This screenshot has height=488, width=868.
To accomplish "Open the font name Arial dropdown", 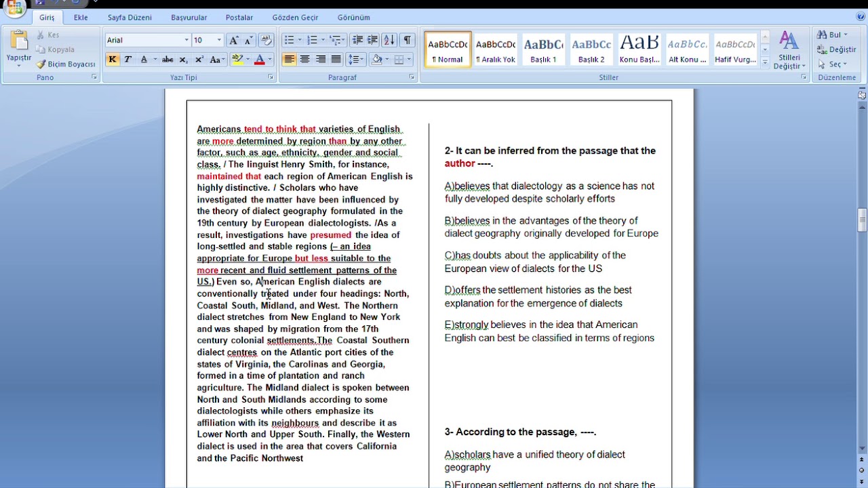I will pos(186,40).
